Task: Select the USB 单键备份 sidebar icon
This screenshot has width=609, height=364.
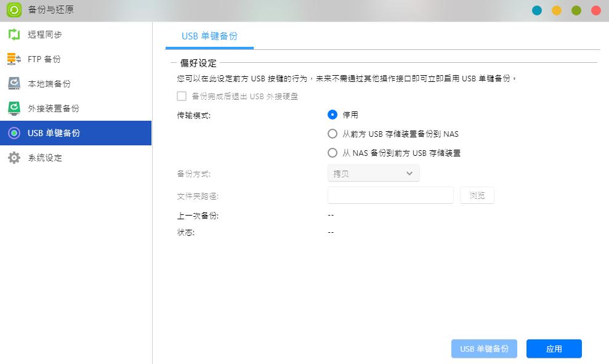Action: pos(12,133)
